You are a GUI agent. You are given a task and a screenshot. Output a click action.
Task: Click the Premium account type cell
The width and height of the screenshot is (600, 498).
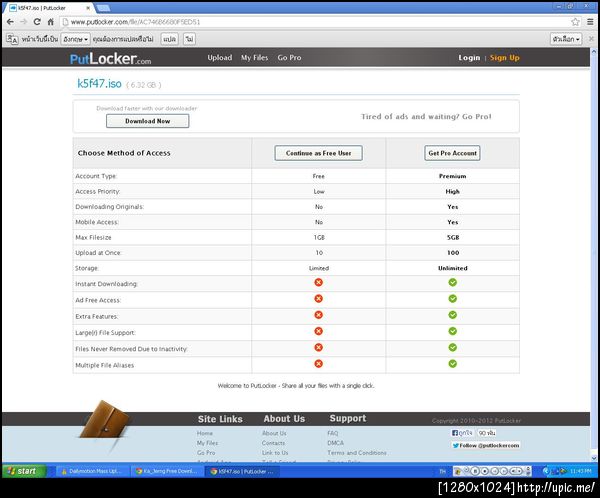coord(452,176)
